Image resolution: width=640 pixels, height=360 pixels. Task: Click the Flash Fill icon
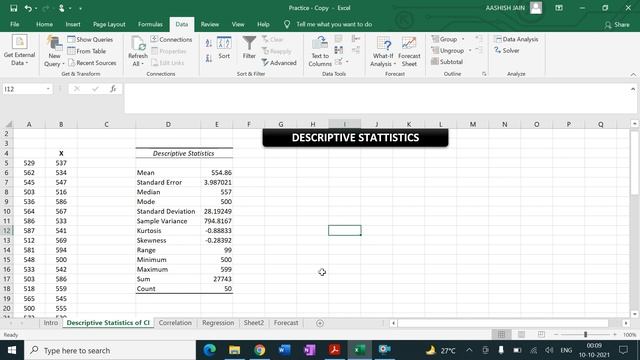(339, 39)
